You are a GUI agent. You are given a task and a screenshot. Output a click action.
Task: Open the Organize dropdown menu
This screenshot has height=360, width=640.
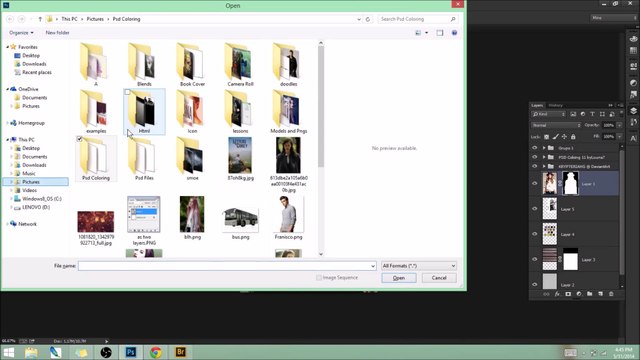(21, 33)
